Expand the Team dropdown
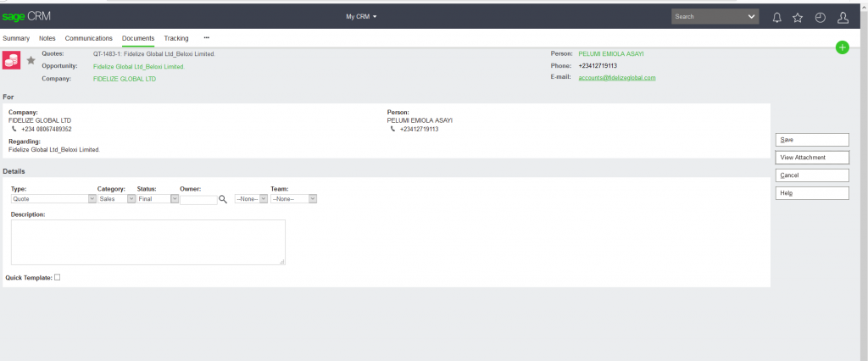 [x=293, y=198]
